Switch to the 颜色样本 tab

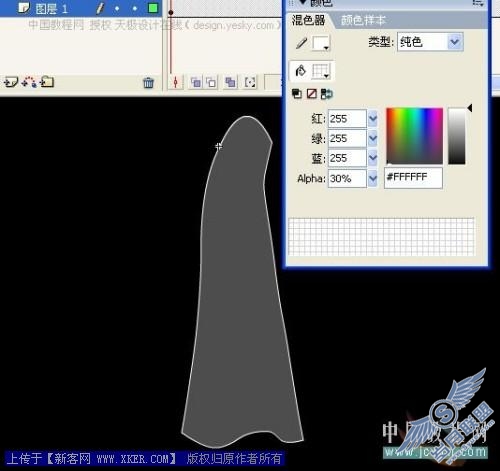click(x=363, y=21)
